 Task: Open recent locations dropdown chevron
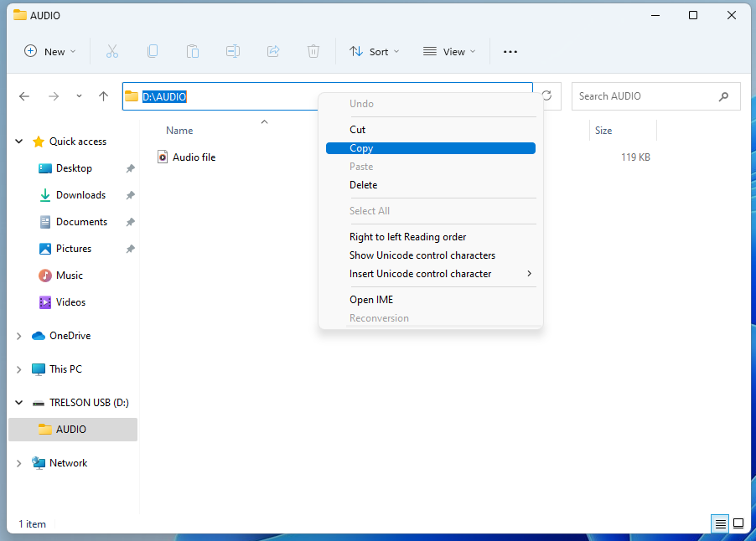click(79, 96)
